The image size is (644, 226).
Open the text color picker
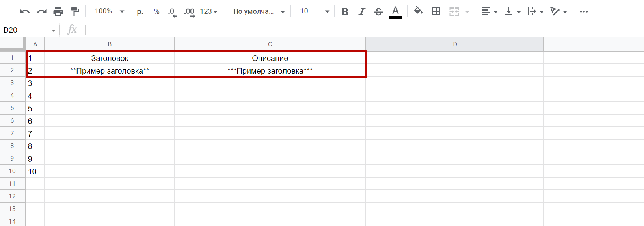point(395,12)
